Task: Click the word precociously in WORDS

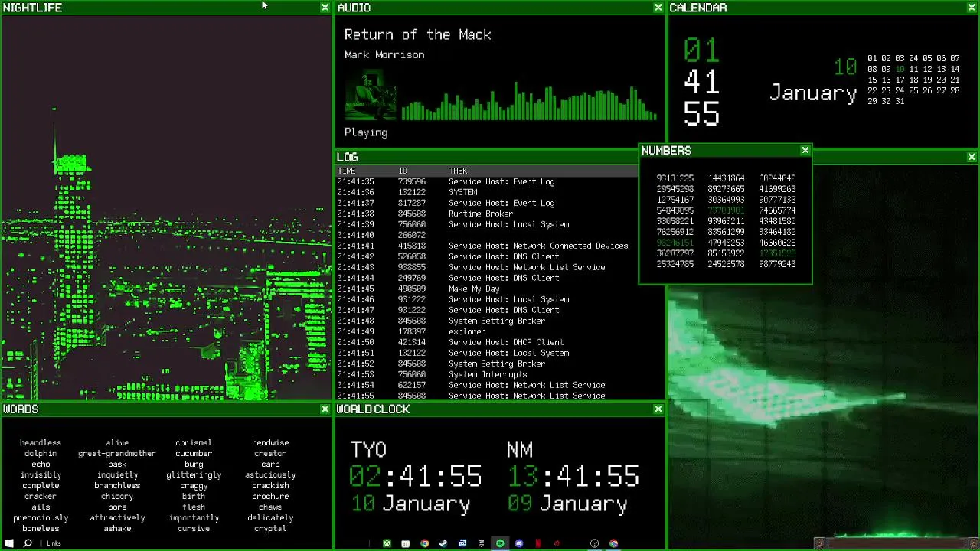Action: coord(41,518)
